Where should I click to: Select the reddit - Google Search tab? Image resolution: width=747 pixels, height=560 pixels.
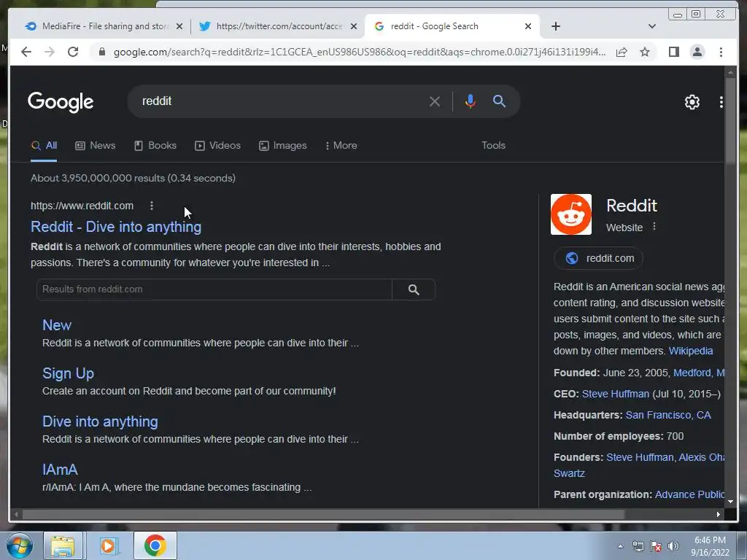[452, 26]
